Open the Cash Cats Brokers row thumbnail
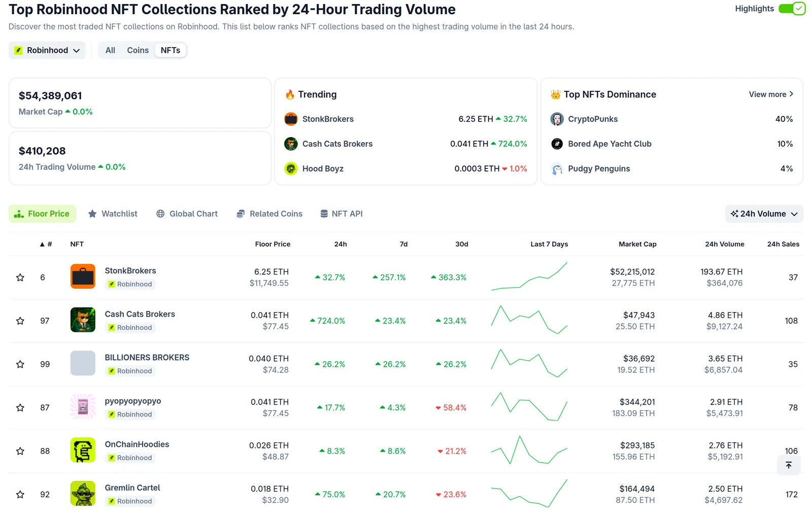This screenshot has height=516, width=812. (83, 320)
